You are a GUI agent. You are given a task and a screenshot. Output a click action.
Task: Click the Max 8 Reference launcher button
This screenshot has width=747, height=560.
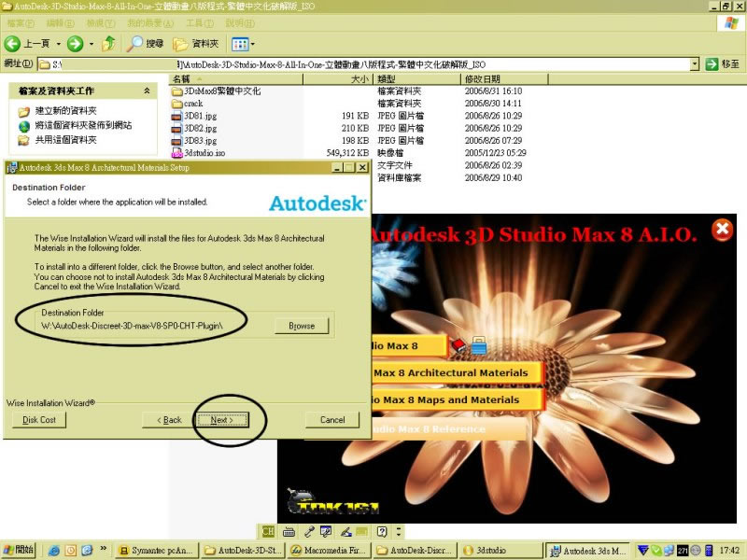coord(448,429)
